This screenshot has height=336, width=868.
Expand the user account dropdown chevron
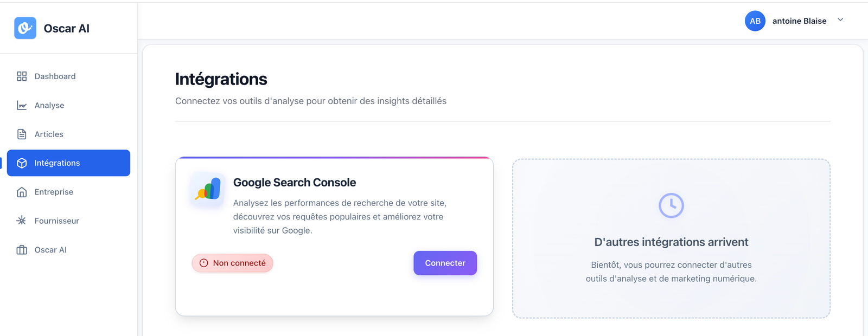pos(840,20)
